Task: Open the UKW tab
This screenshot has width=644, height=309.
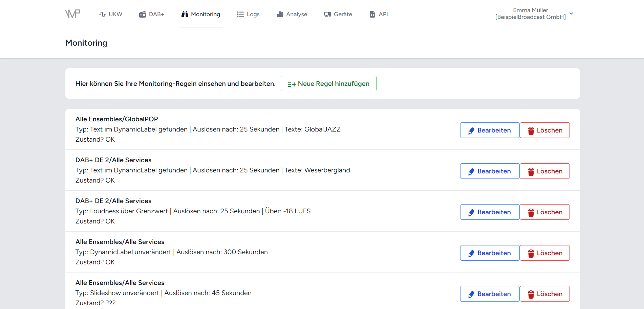Action: [x=111, y=14]
